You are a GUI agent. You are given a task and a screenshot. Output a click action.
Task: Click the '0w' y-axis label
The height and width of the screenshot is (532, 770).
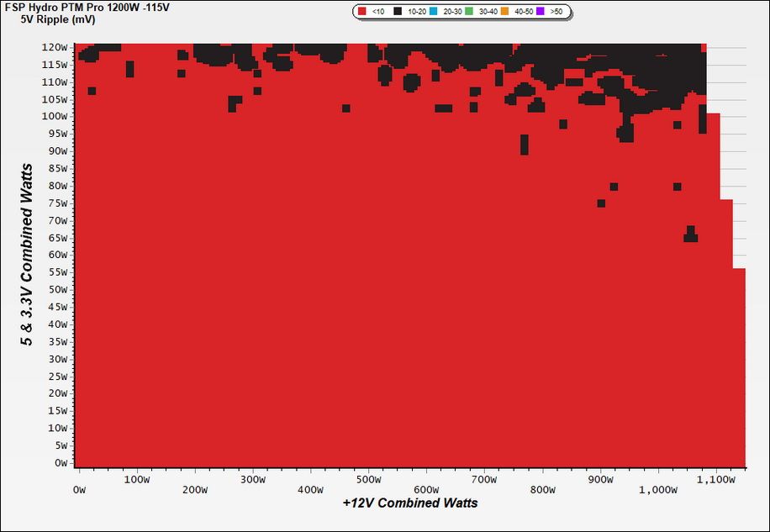(61, 463)
